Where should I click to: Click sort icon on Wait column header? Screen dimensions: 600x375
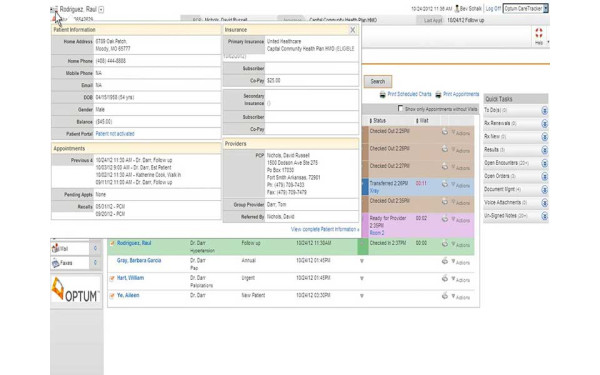click(417, 121)
